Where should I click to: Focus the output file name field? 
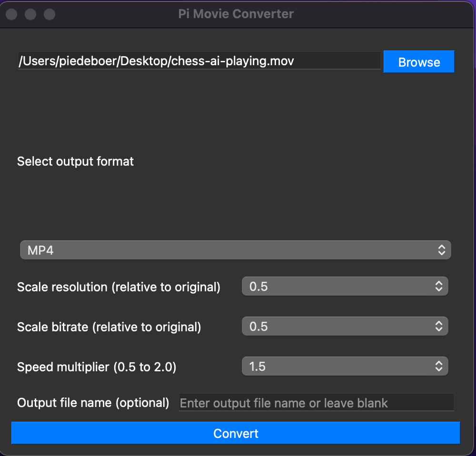316,403
